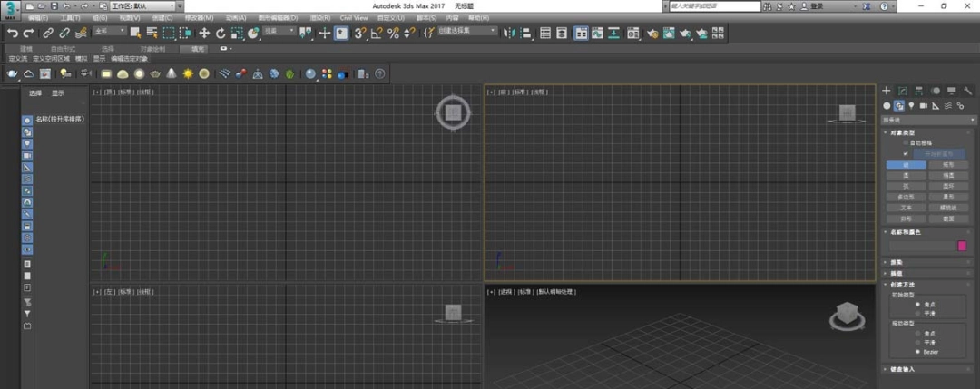Open the 3ds Max application menu button
The height and width of the screenshot is (389, 980).
11,9
